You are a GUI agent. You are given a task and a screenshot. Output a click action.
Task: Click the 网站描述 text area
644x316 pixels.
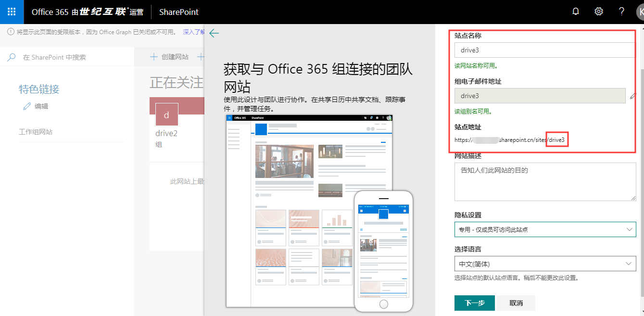point(545,181)
